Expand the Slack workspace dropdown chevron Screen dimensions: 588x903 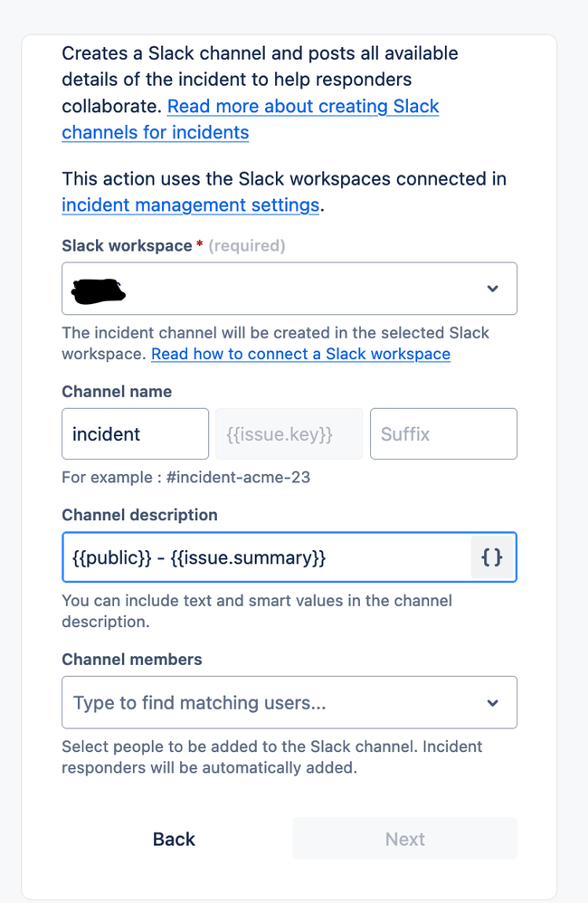[492, 289]
